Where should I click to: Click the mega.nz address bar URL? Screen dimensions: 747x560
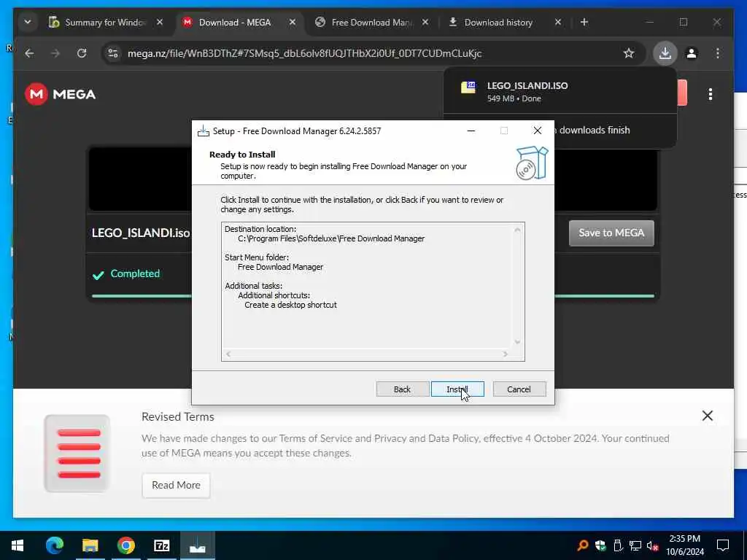304,53
